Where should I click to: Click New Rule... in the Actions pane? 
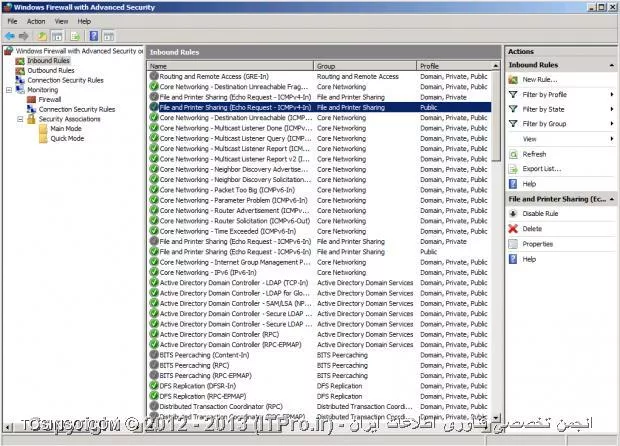[540, 80]
